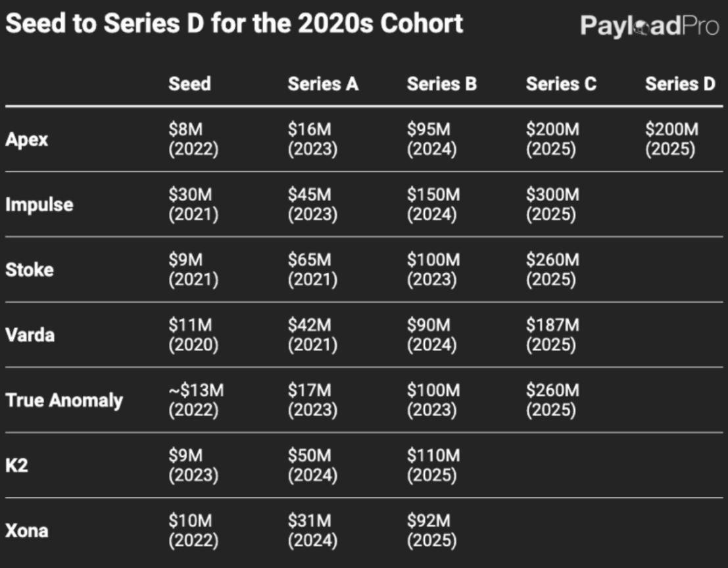Open the Impulse company row label
Viewport: 728px width, 568px height.
point(39,204)
